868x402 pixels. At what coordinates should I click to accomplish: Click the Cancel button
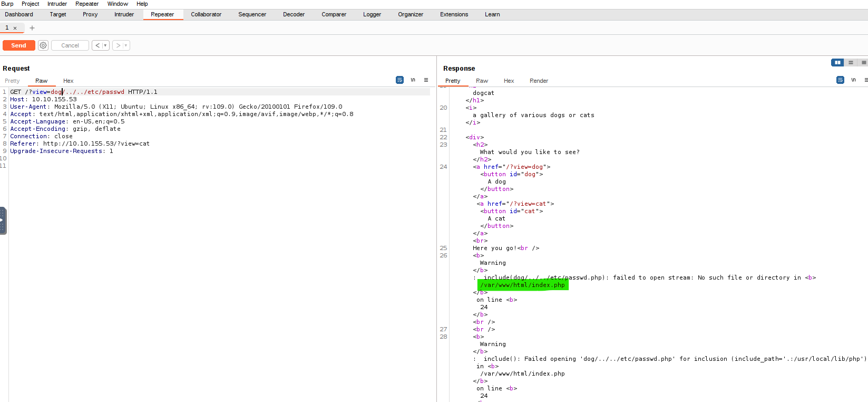[x=70, y=45]
